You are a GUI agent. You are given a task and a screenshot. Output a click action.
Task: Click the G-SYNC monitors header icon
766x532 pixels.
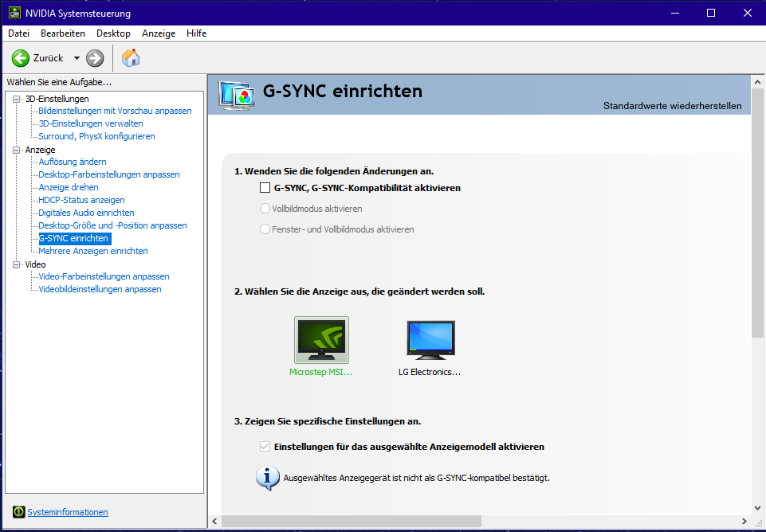237,95
